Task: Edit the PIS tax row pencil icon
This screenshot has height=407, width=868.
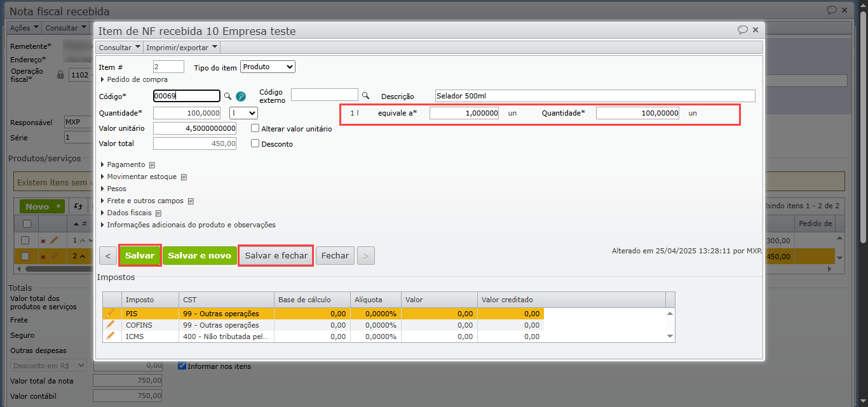Action: pos(111,313)
